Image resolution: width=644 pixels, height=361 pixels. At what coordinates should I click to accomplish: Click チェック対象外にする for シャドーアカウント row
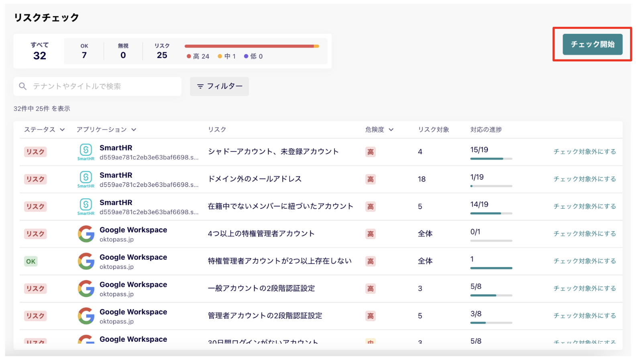tap(585, 152)
